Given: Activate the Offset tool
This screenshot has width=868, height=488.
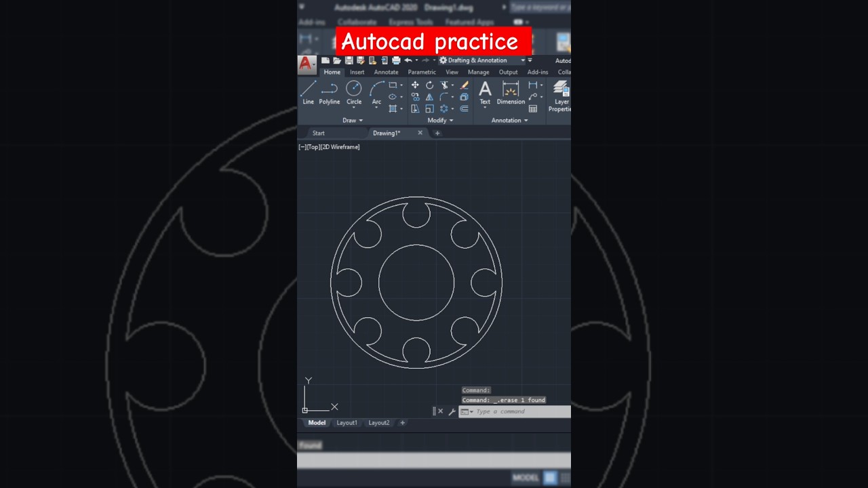Looking at the screenshot, I should (x=464, y=108).
